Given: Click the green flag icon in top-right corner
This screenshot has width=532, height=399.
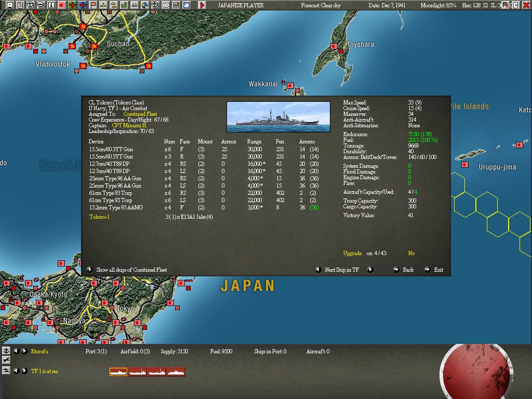Looking at the screenshot, I should click(506, 5).
